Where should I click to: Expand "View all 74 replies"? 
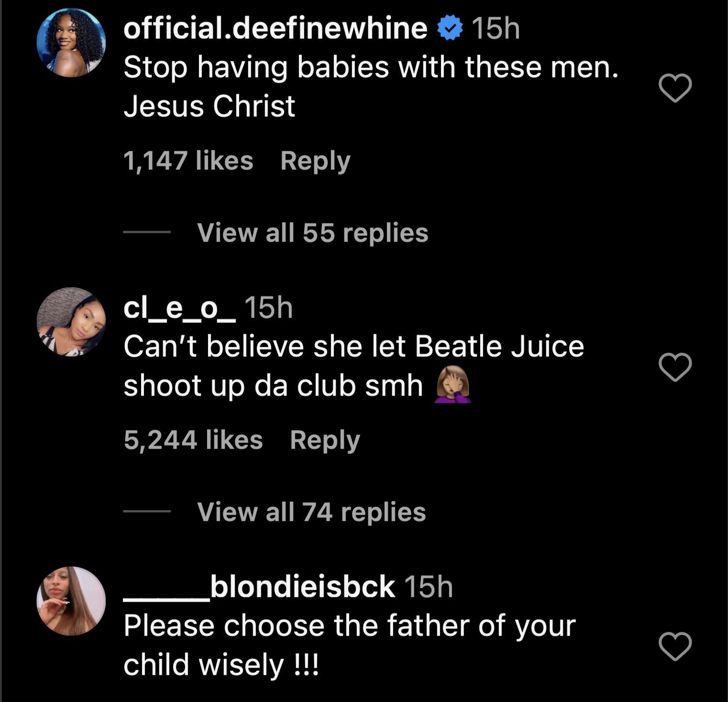(x=311, y=512)
